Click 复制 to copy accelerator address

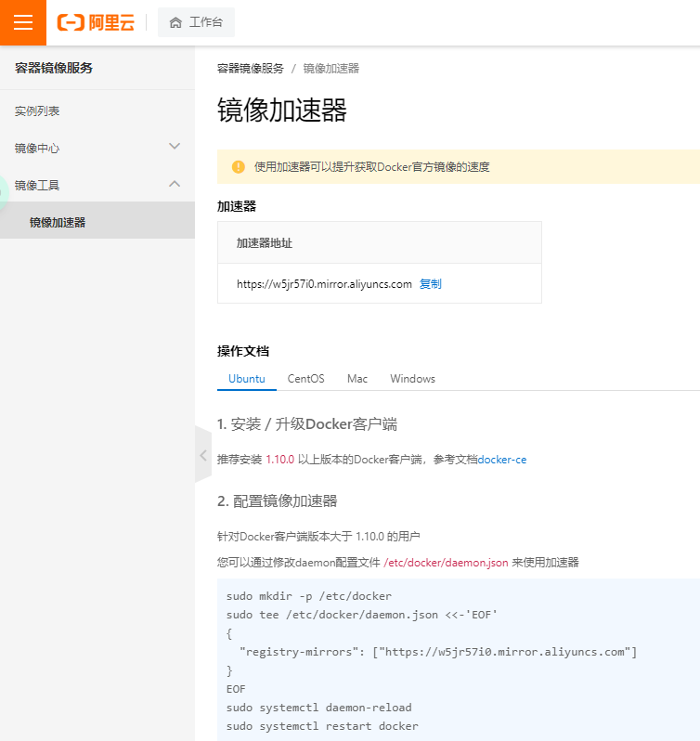click(430, 283)
